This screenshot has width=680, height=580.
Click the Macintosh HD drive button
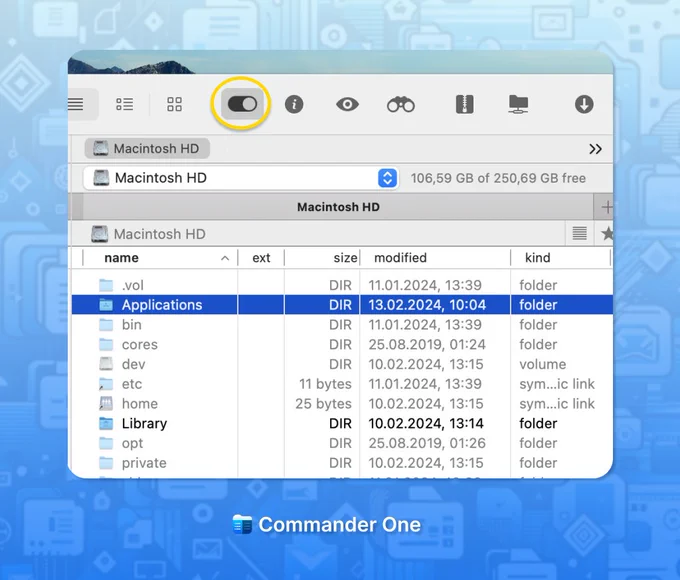147,149
